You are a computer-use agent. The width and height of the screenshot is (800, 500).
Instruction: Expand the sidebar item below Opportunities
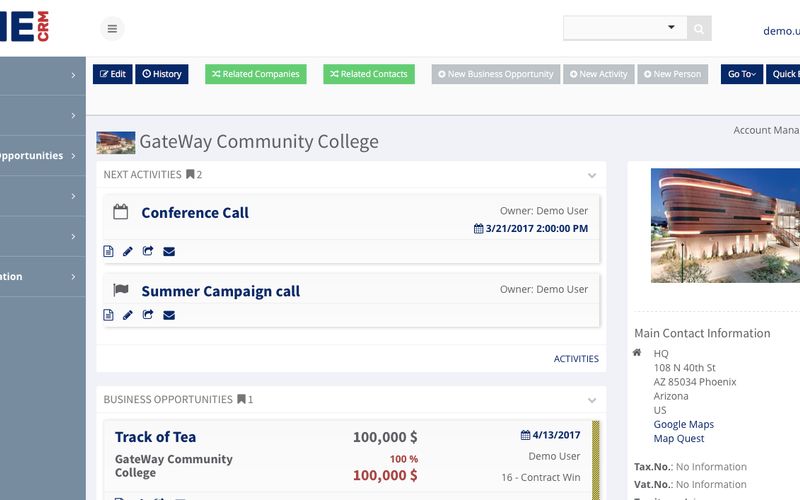73,196
